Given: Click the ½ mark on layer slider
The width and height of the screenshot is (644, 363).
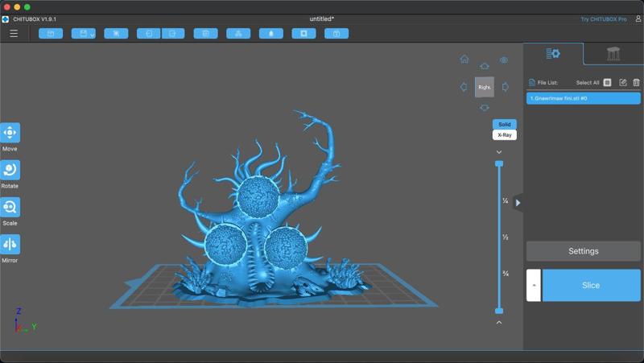Looking at the screenshot, I should click(505, 237).
